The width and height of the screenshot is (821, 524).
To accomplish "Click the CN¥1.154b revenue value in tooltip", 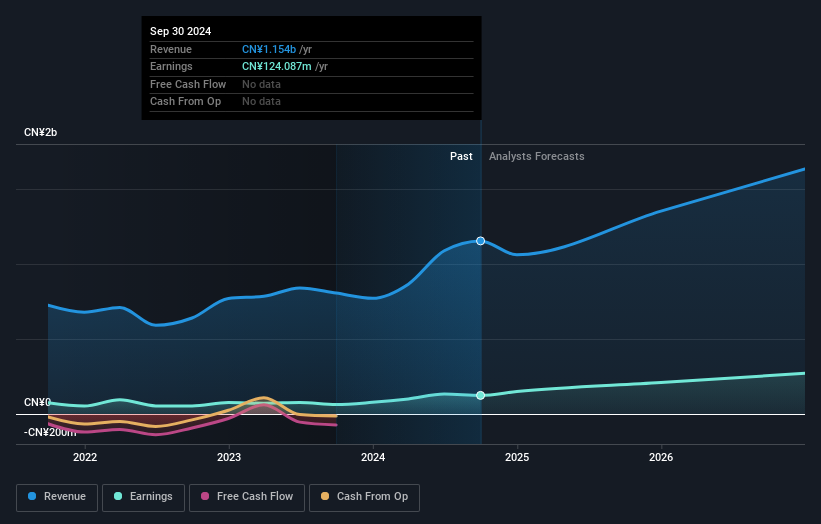I will (x=270, y=49).
